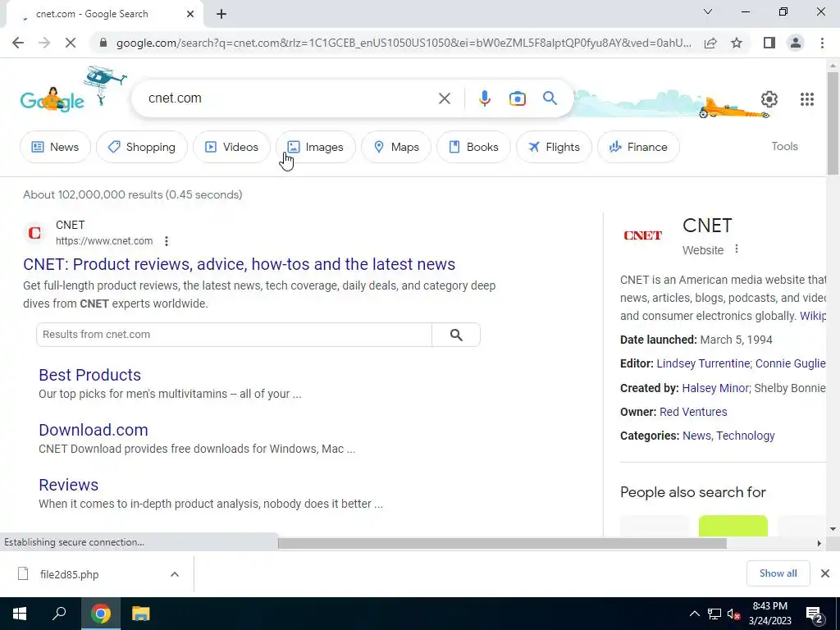This screenshot has width=840, height=630.
Task: Share this page from the address bar
Action: [710, 43]
